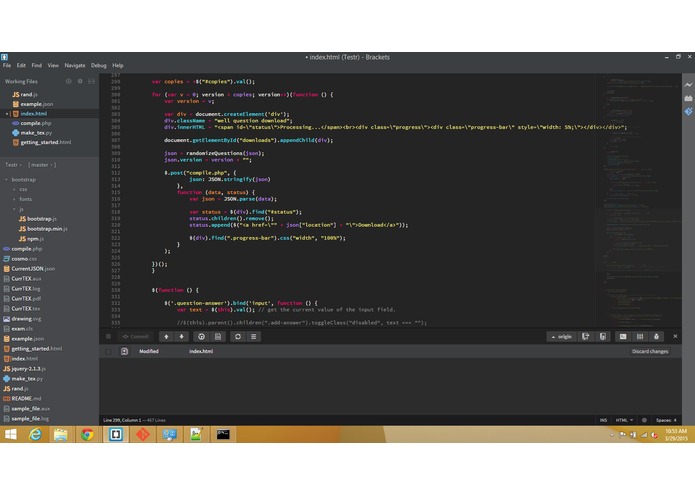This screenshot has width=695, height=494.
Task: Open the View menu
Action: (x=53, y=66)
